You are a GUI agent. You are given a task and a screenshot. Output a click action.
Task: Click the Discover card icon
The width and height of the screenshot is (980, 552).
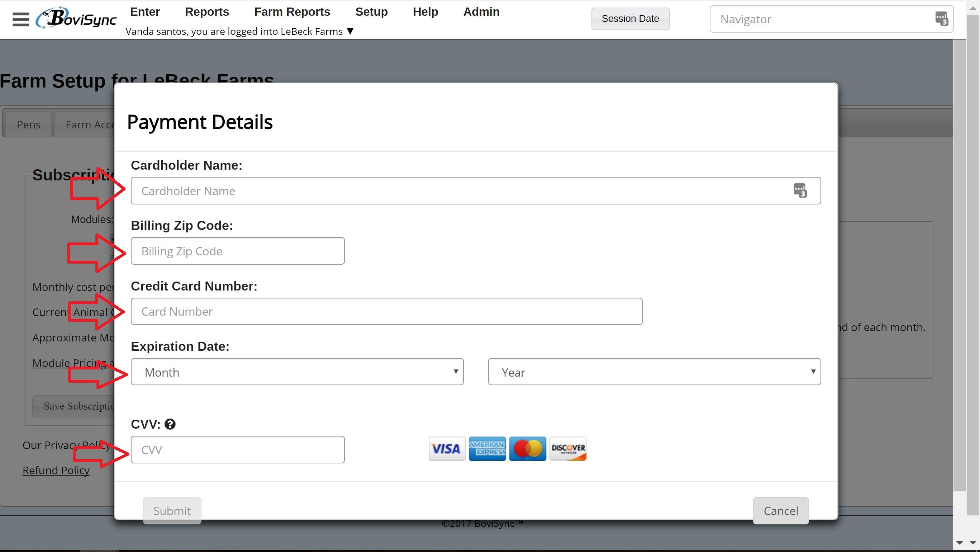[568, 449]
